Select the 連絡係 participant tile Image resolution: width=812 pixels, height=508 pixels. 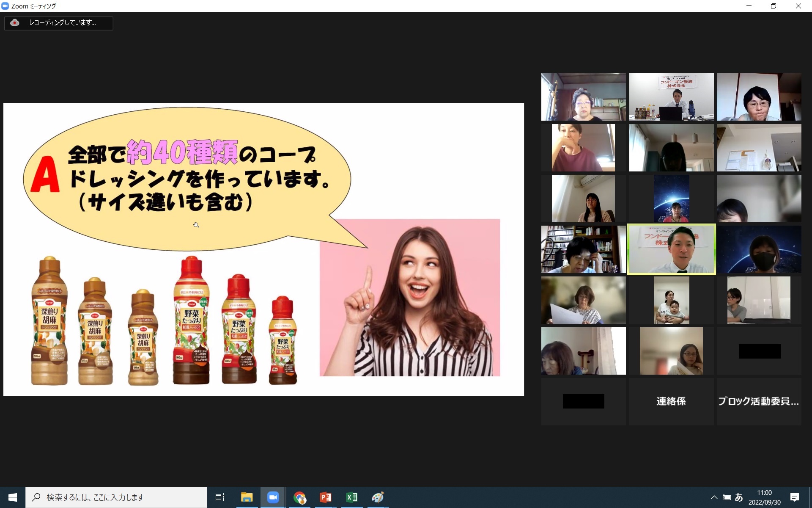[671, 401]
